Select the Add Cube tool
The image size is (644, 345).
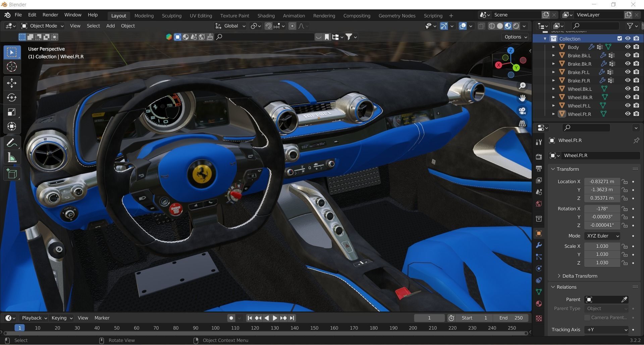pos(12,174)
